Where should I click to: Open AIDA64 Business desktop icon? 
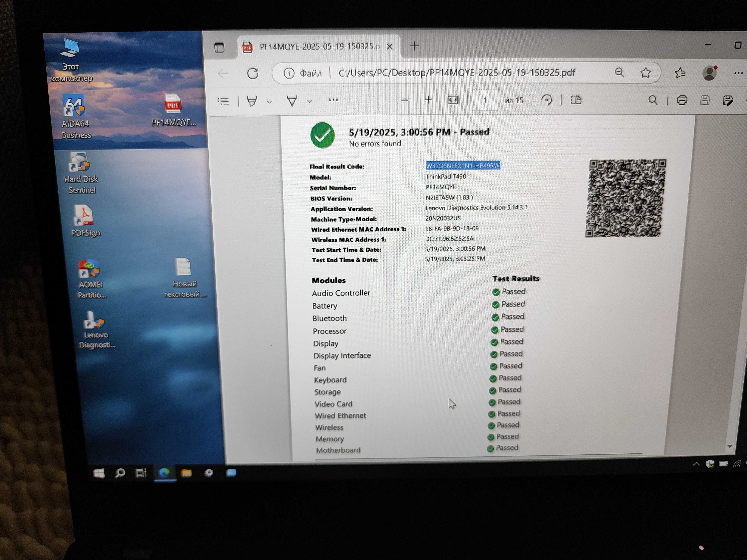[76, 117]
